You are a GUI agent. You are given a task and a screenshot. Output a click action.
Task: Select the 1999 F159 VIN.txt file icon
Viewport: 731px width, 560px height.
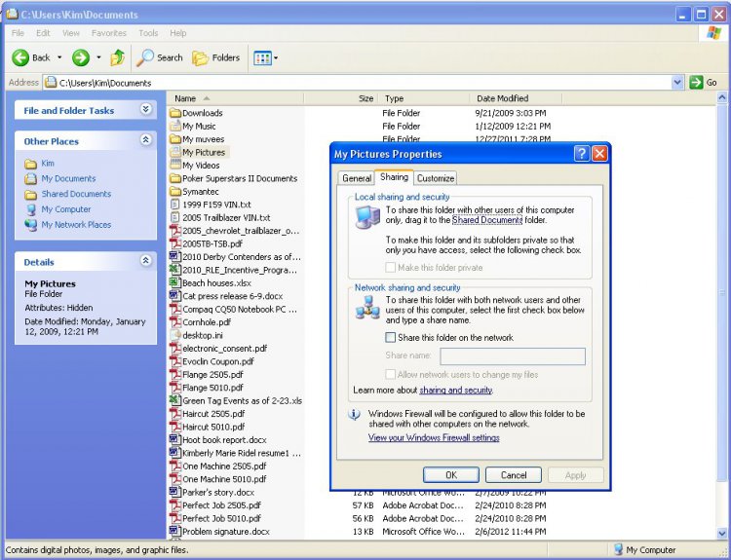pos(175,205)
